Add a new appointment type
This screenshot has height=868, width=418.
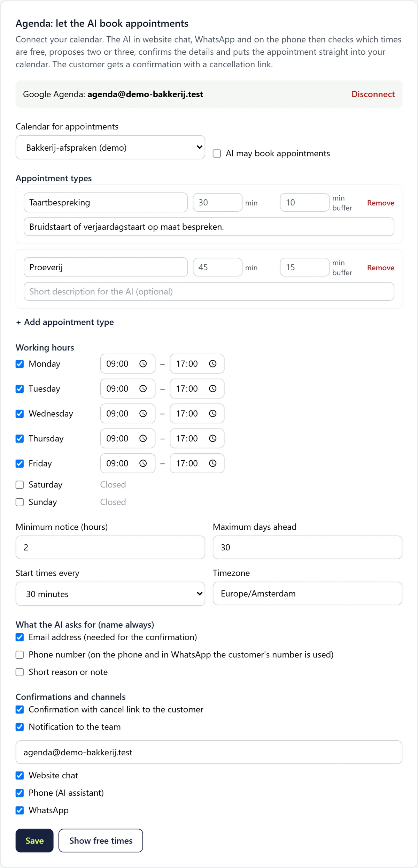click(x=65, y=322)
